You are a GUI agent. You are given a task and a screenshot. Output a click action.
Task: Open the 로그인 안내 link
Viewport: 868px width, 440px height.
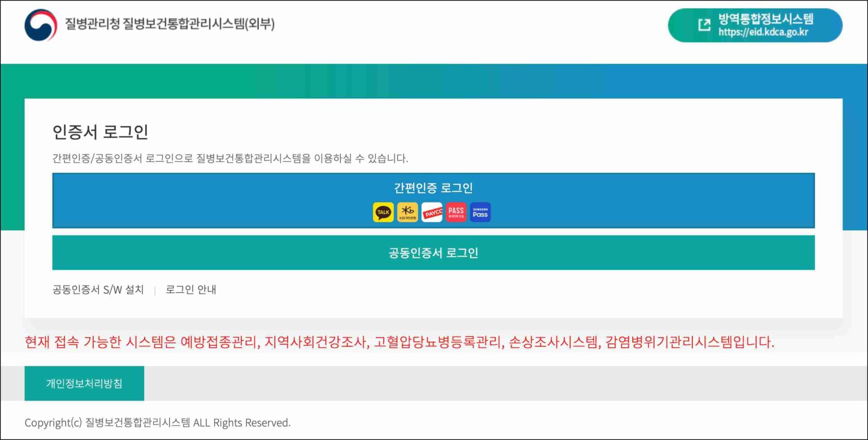click(x=190, y=290)
